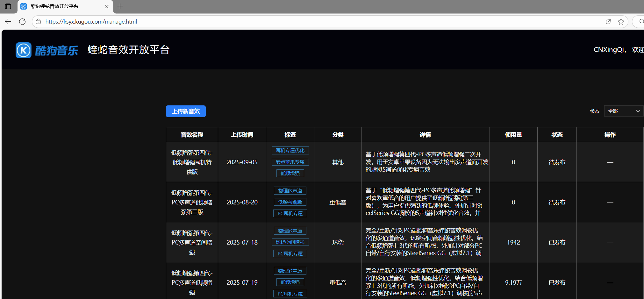
Task: Click the CNXingQi username text
Action: 609,50
